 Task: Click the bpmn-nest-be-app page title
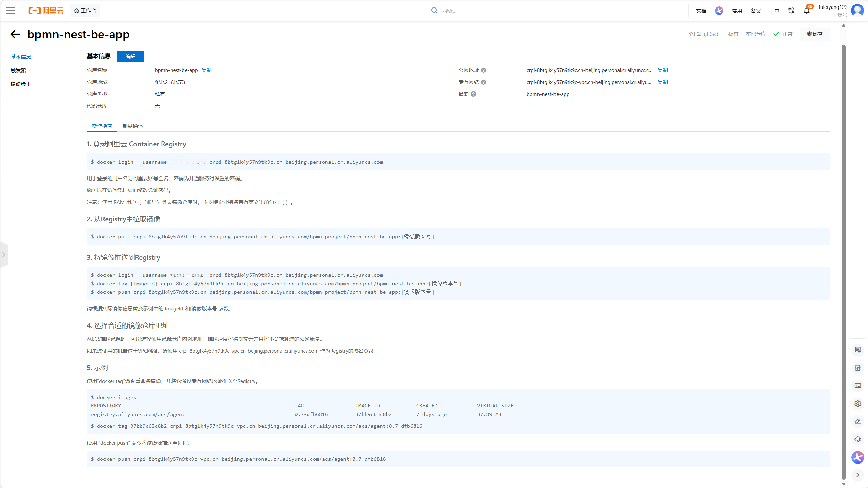(78, 34)
